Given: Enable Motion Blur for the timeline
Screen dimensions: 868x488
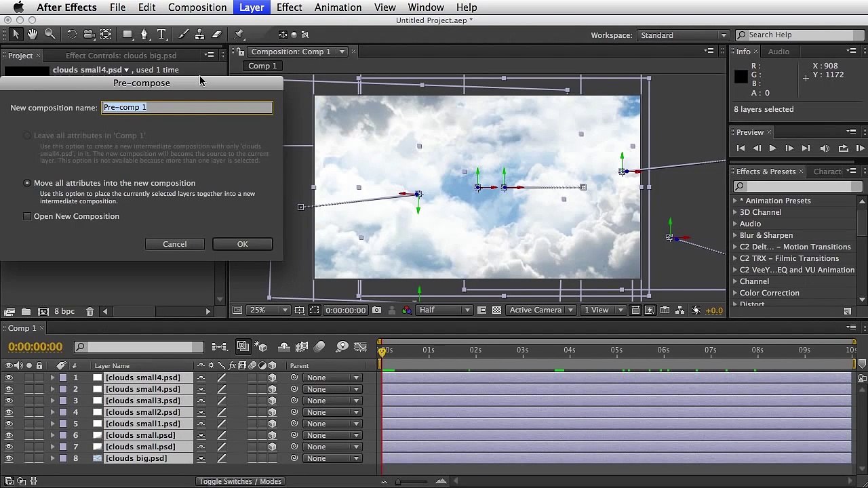Looking at the screenshot, I should 320,347.
